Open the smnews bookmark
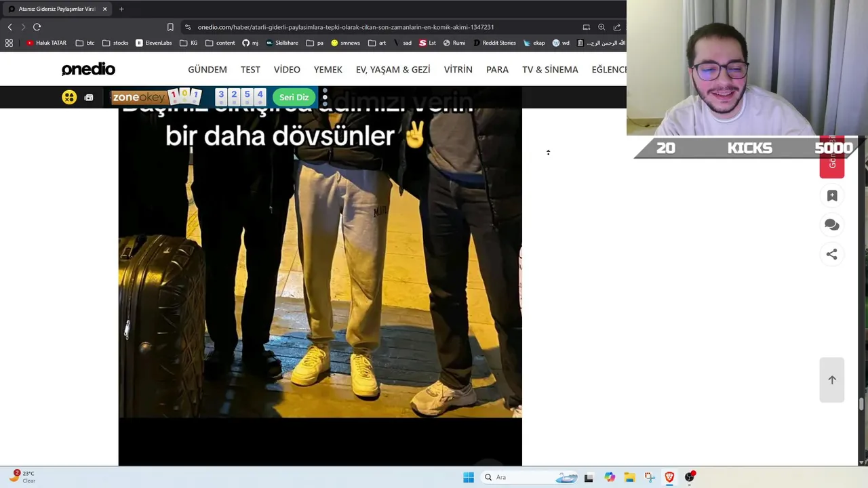This screenshot has width=868, height=488. point(346,43)
